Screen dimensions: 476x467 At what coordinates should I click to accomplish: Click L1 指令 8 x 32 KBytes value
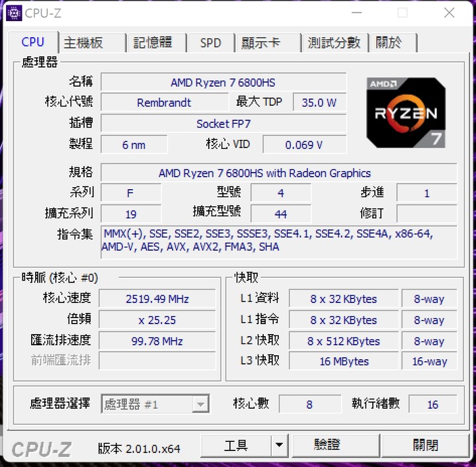(x=344, y=319)
